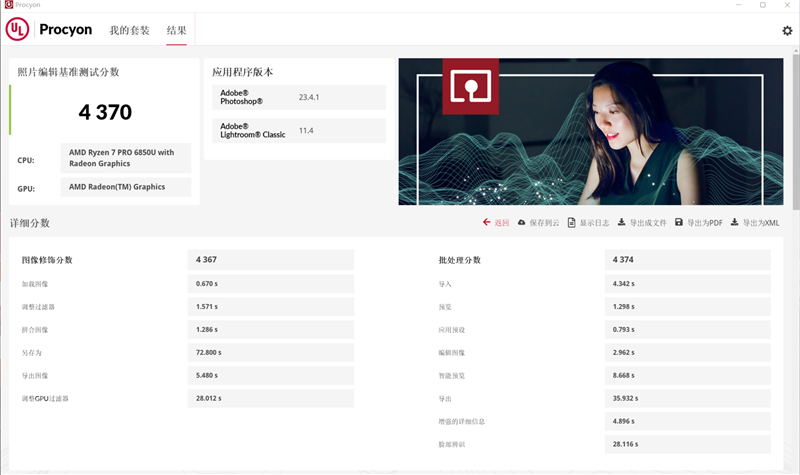Click the 智能预览 label

452,376
